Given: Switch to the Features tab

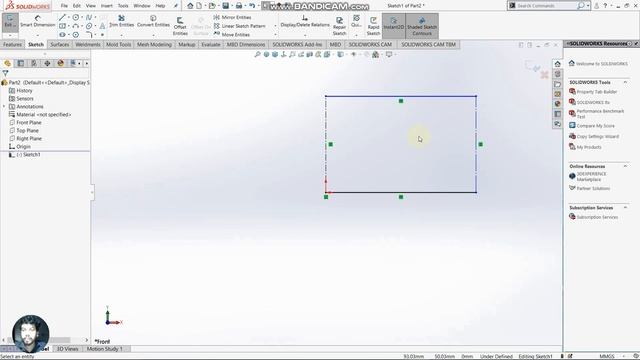Looking at the screenshot, I should pyautogui.click(x=12, y=44).
